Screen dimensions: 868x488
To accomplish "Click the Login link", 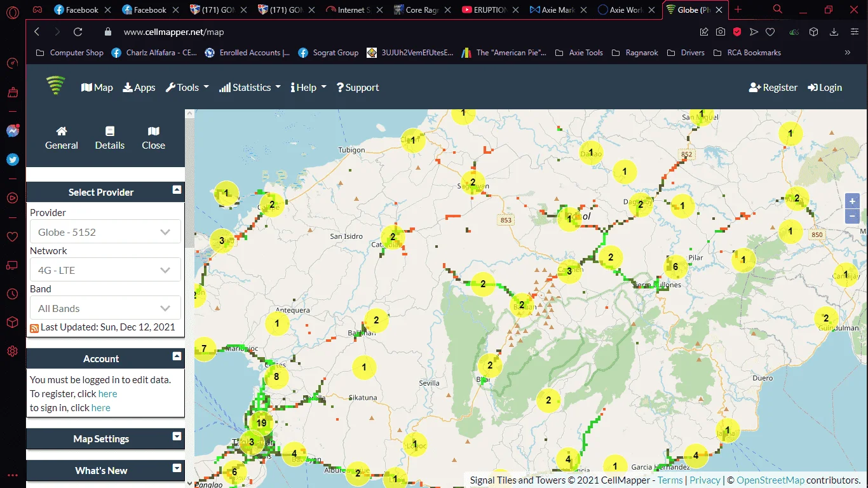I will point(825,88).
